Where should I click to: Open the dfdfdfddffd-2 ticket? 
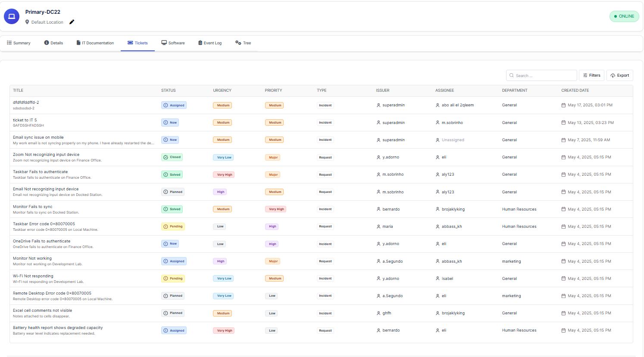click(x=26, y=102)
